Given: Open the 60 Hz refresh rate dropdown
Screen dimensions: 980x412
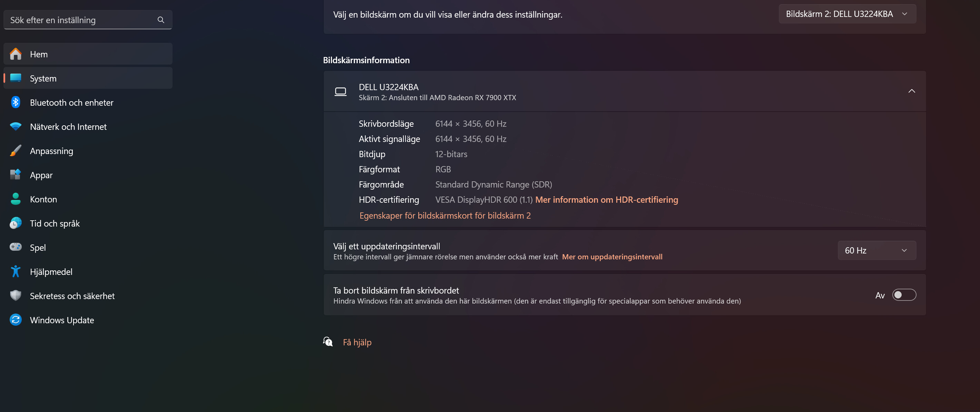Looking at the screenshot, I should tap(876, 250).
